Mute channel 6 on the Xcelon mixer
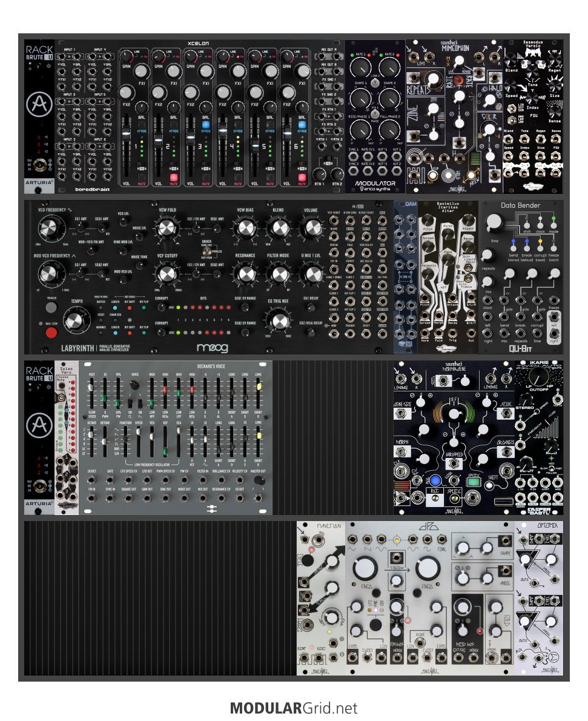 (x=302, y=178)
